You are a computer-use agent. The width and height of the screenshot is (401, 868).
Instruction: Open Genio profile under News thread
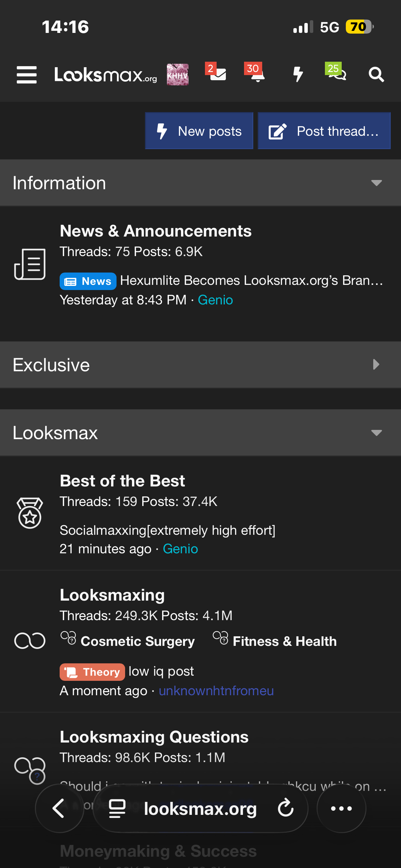tap(215, 300)
